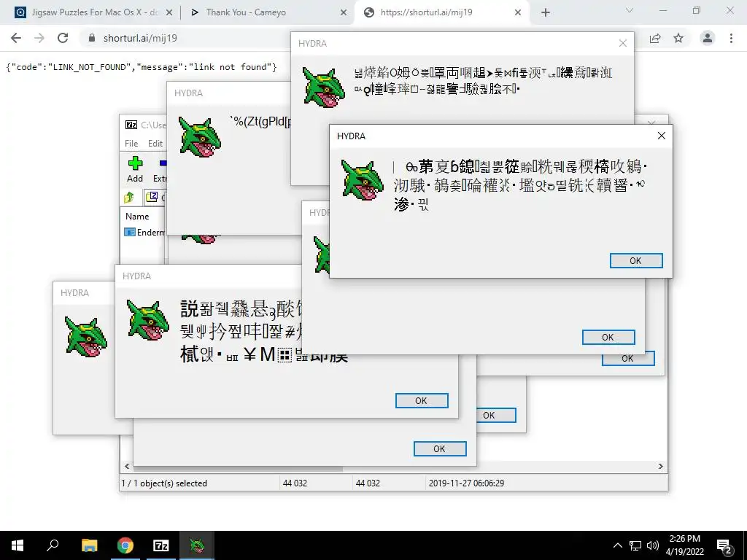Open the Edit menu in 7-Zip

pyautogui.click(x=155, y=144)
